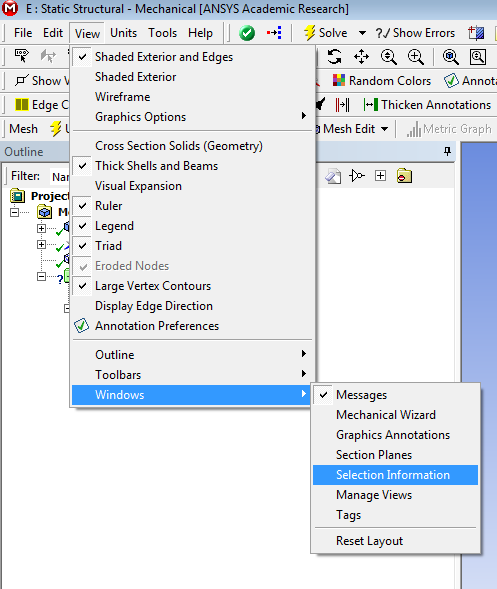Open the Solve dropdown arrow
The width and height of the screenshot is (497, 589).
click(x=362, y=33)
